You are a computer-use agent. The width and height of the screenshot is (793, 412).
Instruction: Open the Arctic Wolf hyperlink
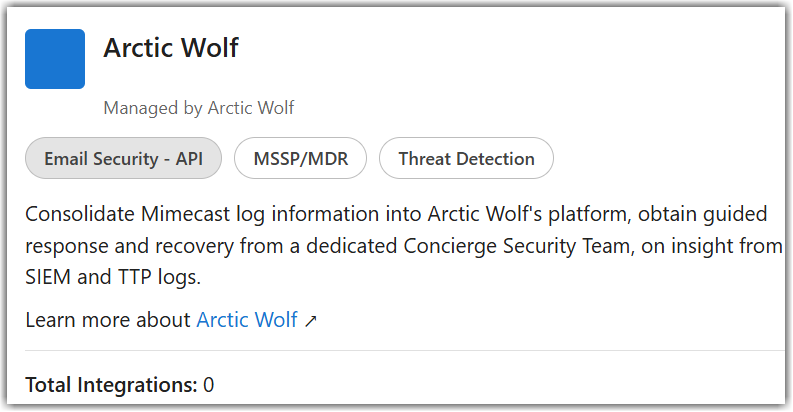click(247, 320)
